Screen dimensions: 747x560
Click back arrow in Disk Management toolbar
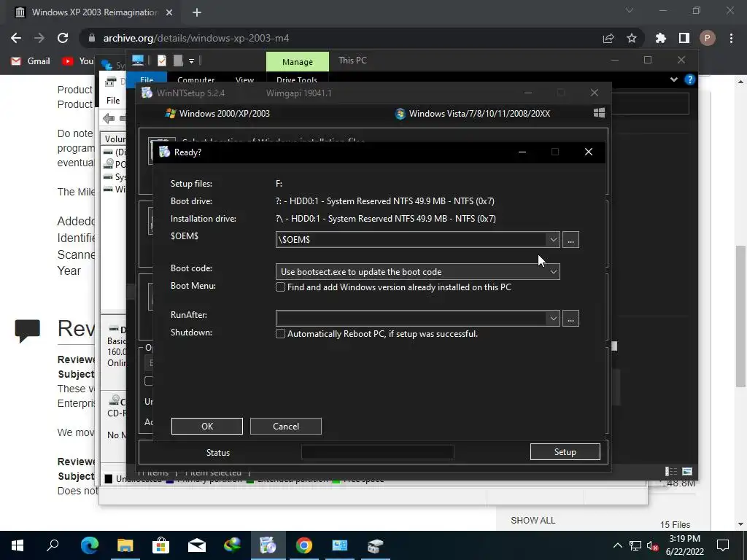(109, 118)
